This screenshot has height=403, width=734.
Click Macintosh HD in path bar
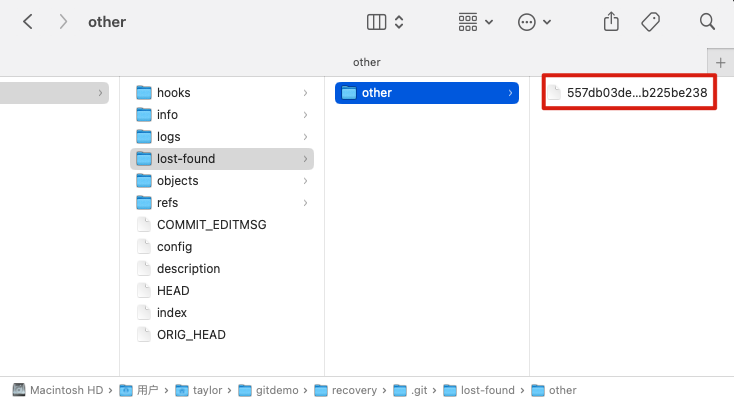[x=58, y=390]
